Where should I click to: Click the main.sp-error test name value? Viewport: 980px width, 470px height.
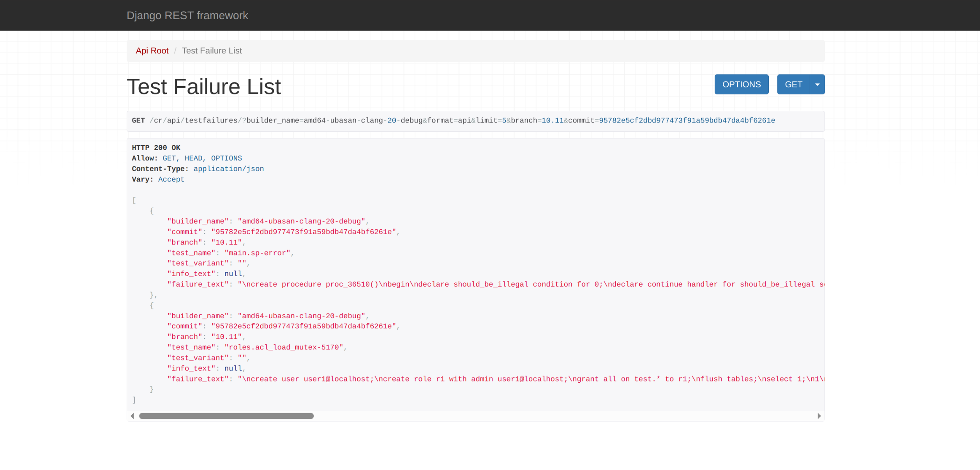257,253
